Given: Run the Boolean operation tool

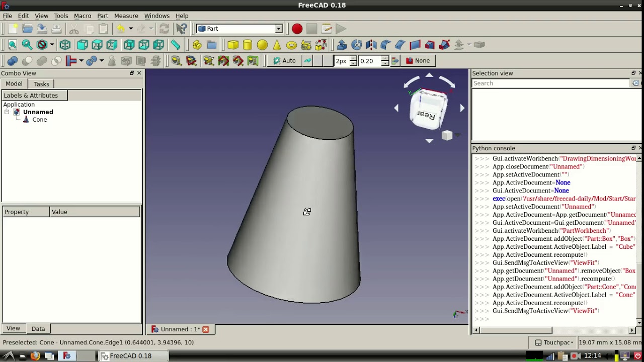Looking at the screenshot, I should [13, 61].
